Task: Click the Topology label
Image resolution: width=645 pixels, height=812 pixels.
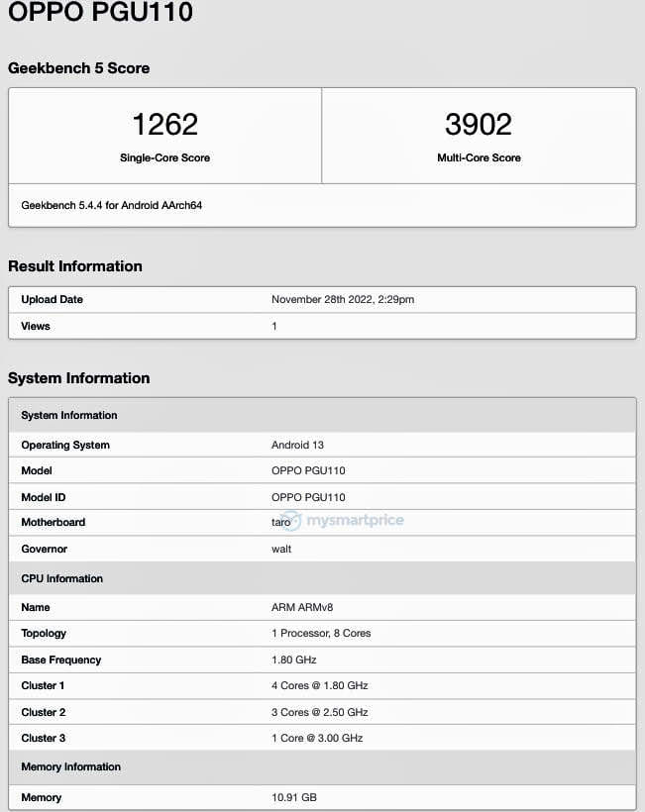Action: [x=44, y=634]
